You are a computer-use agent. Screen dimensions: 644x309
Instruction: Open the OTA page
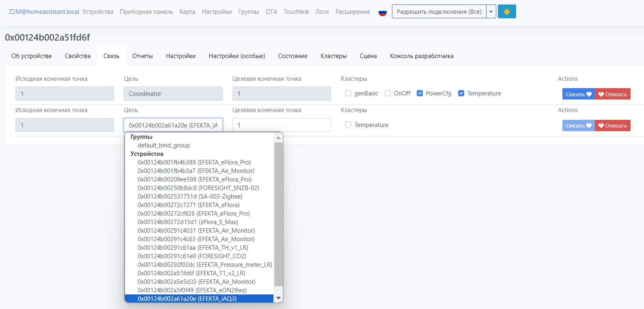coord(271,12)
